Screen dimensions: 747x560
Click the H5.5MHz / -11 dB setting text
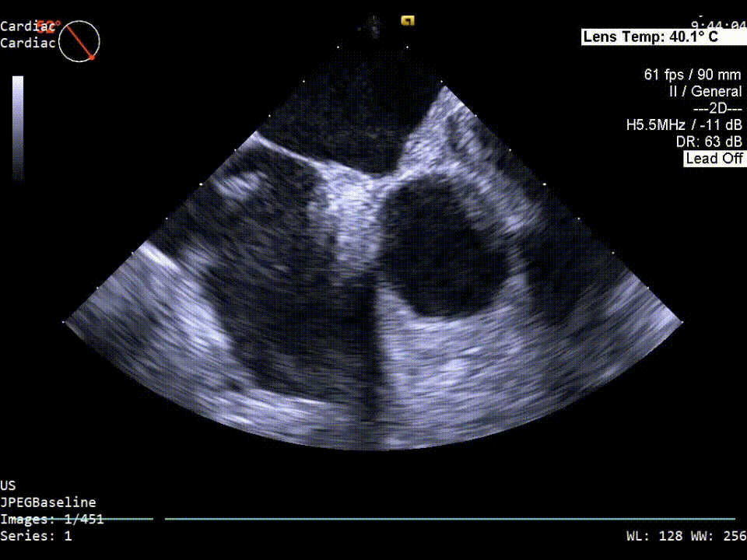click(684, 124)
